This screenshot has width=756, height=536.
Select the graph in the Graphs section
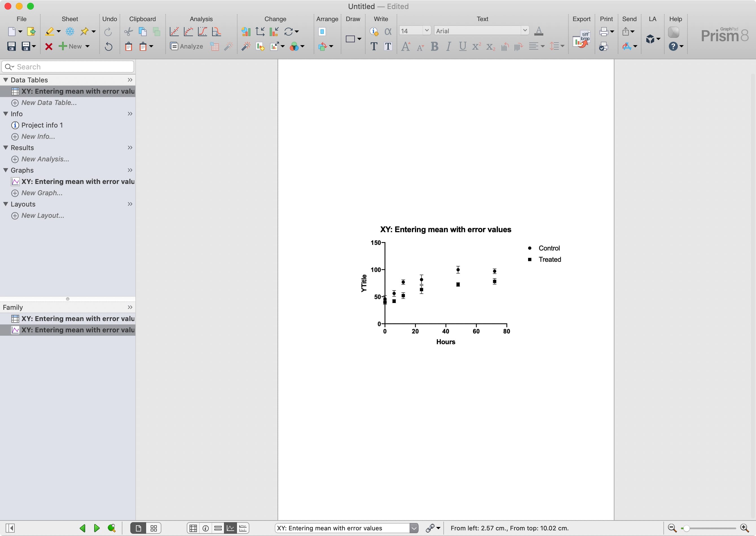click(78, 181)
